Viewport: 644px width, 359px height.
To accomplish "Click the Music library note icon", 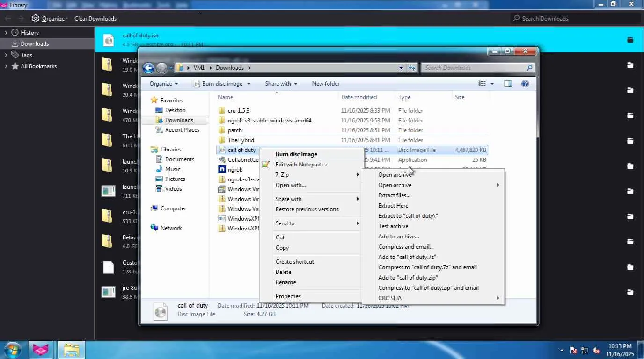I will (159, 169).
